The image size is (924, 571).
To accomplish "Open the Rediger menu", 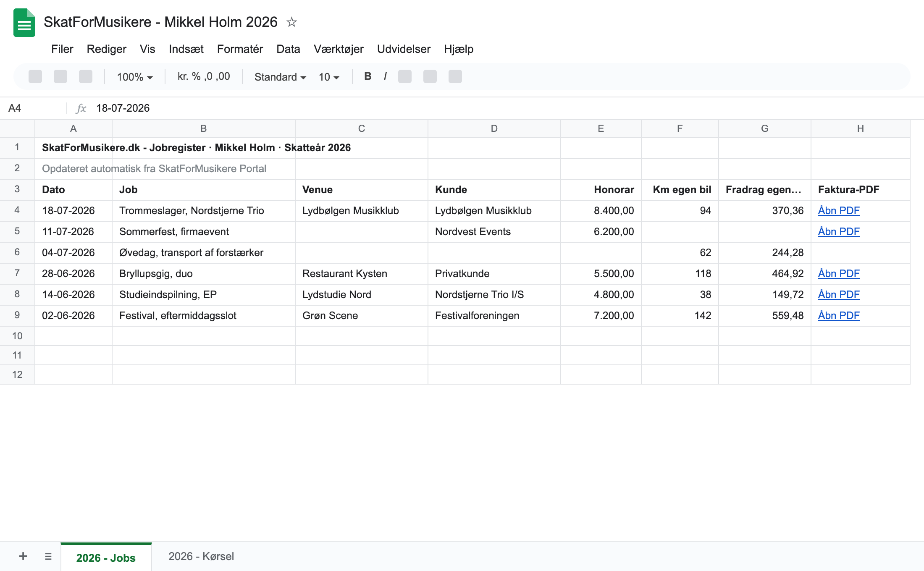I will [106, 49].
